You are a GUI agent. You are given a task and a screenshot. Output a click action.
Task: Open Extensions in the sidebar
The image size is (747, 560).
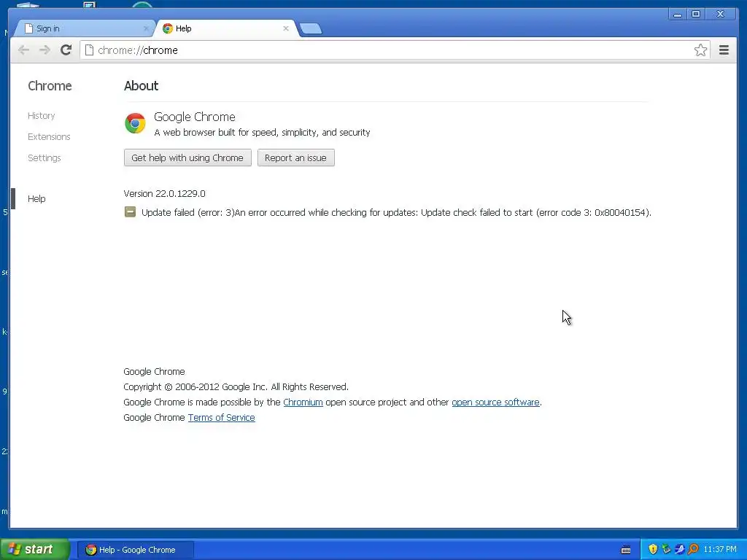click(49, 136)
